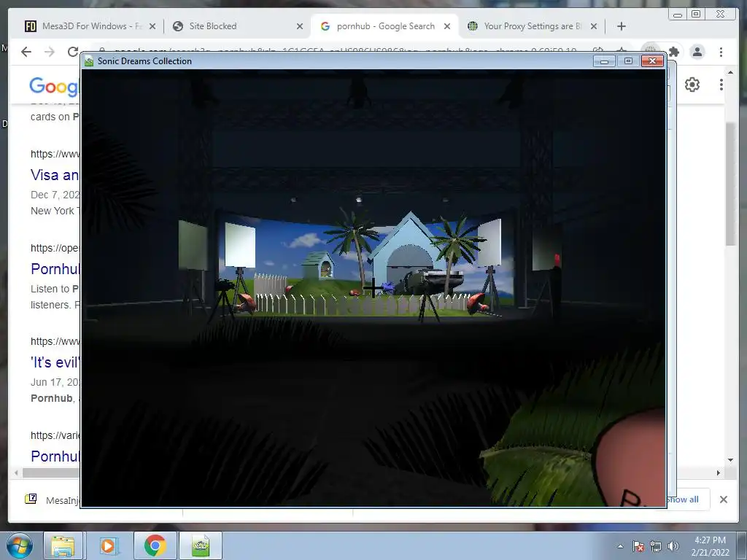Image resolution: width=747 pixels, height=560 pixels.
Task: Open the 'Visa an' search result link
Action: click(x=55, y=175)
